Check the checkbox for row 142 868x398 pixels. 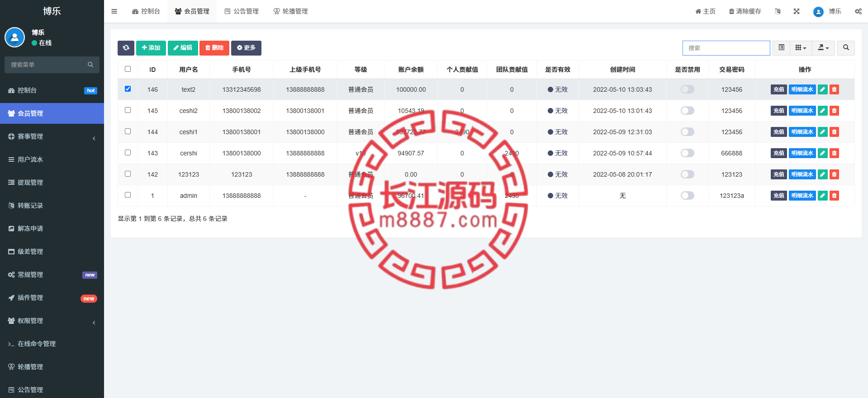point(128,174)
